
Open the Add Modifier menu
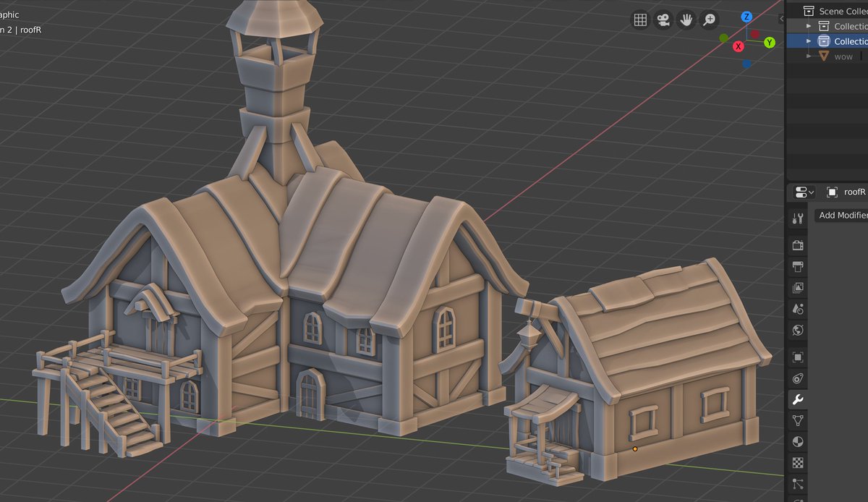843,216
